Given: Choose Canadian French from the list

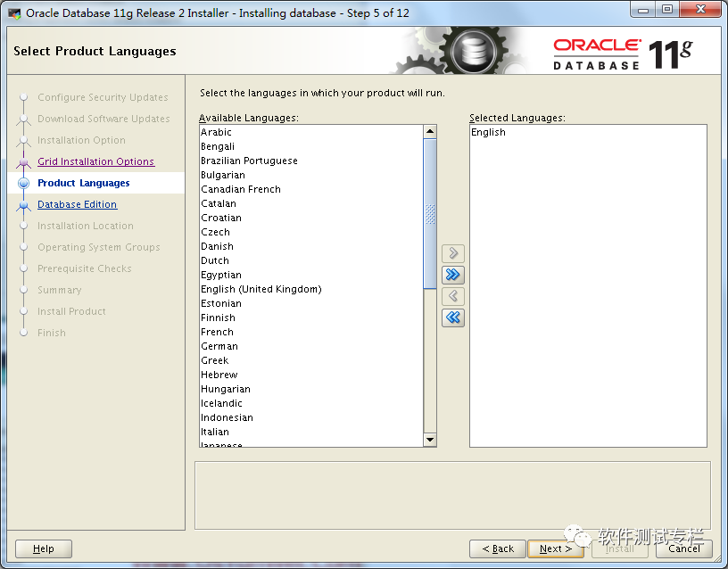Looking at the screenshot, I should (x=311, y=189).
